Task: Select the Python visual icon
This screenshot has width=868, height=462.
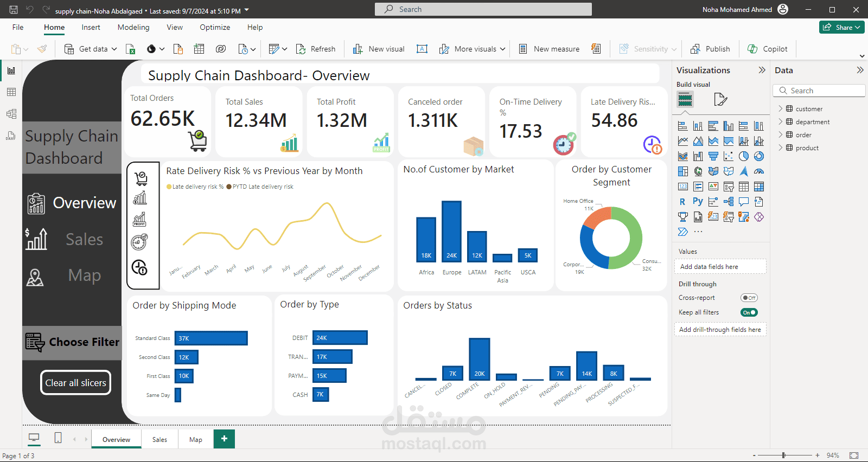Action: pyautogui.click(x=698, y=202)
